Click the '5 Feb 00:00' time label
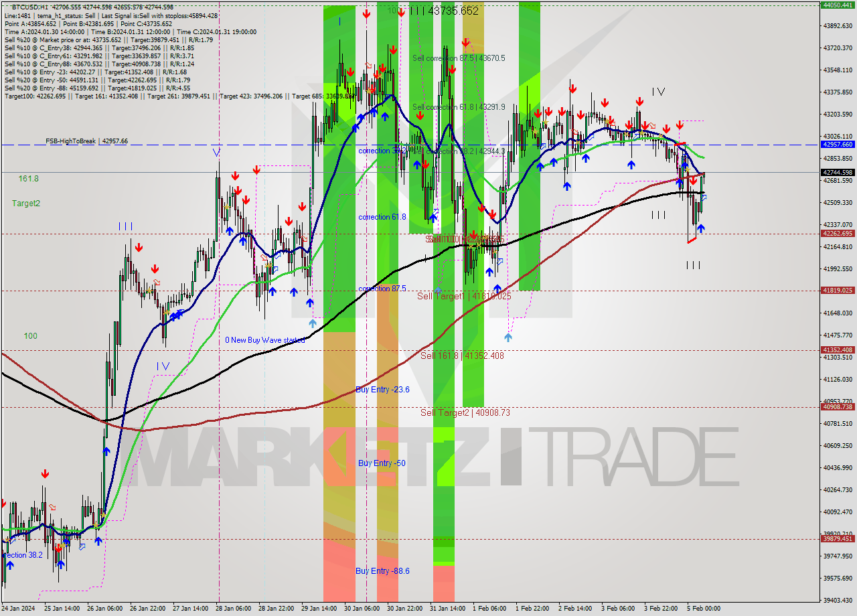This screenshot has height=616, width=857. click(x=703, y=609)
